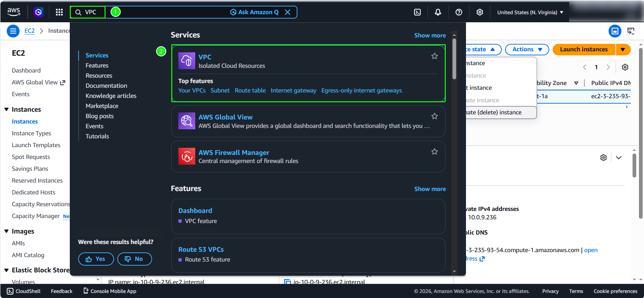Collapse the Elastic Block Store section
Image resolution: width=644 pixels, height=298 pixels.
(x=6, y=270)
